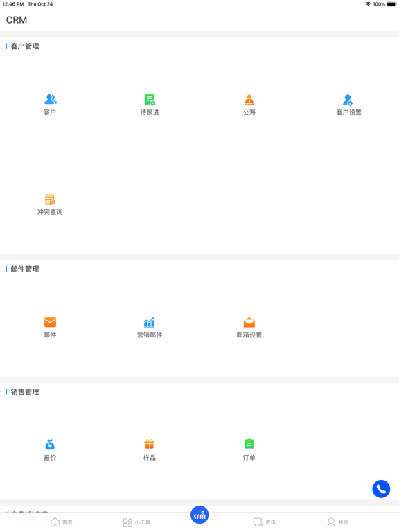Switch to the 资讯 news tab

tap(265, 522)
